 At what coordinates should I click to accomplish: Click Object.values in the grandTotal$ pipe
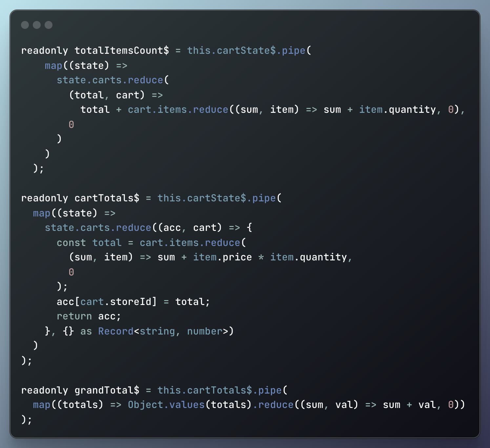(166, 405)
